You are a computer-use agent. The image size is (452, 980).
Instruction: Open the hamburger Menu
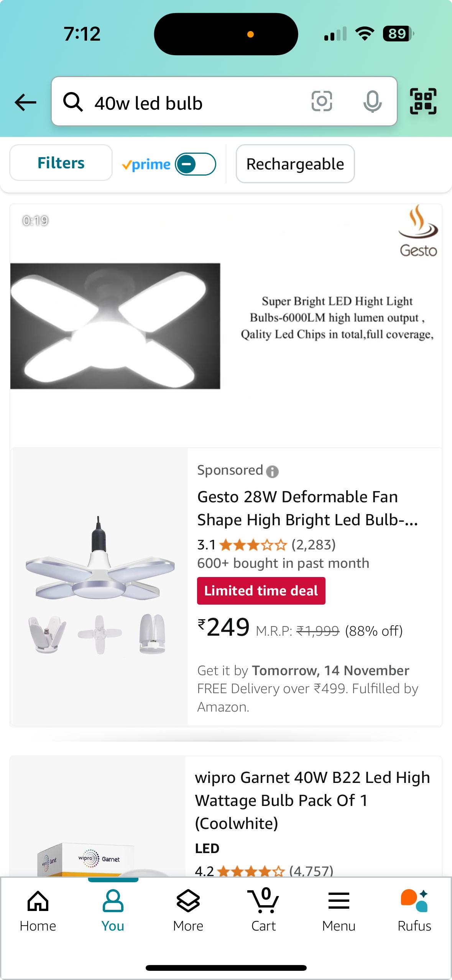pos(339,909)
